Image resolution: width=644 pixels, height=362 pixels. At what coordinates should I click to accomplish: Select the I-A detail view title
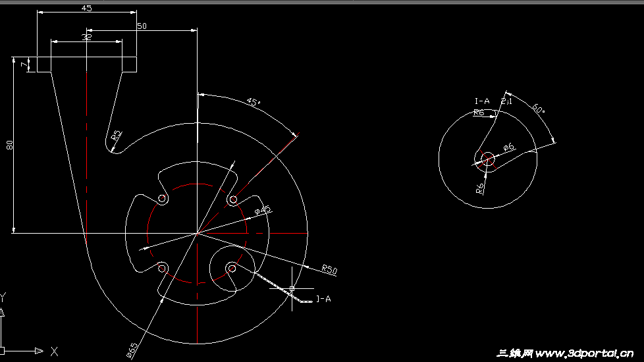point(482,101)
